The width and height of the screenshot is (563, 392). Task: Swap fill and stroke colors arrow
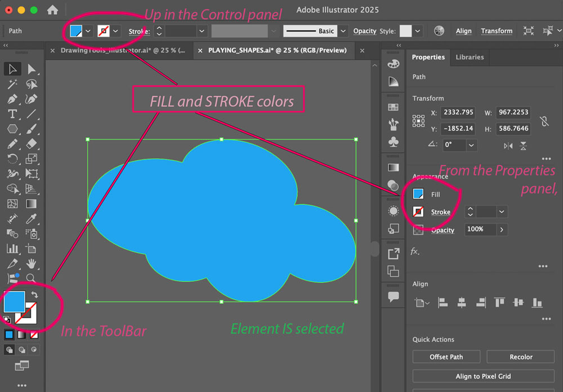click(34, 295)
